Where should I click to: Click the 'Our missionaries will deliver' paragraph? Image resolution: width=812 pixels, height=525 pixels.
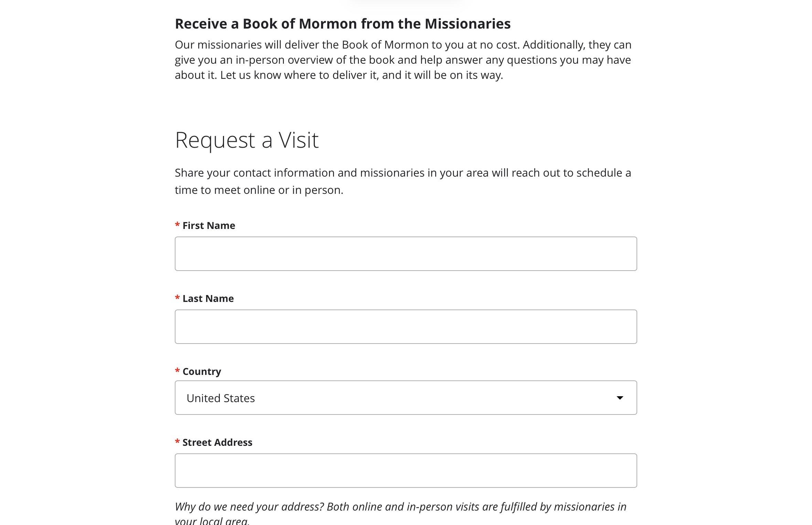point(403,60)
